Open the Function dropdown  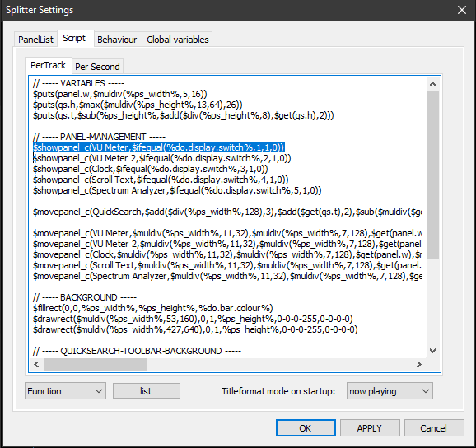click(65, 391)
